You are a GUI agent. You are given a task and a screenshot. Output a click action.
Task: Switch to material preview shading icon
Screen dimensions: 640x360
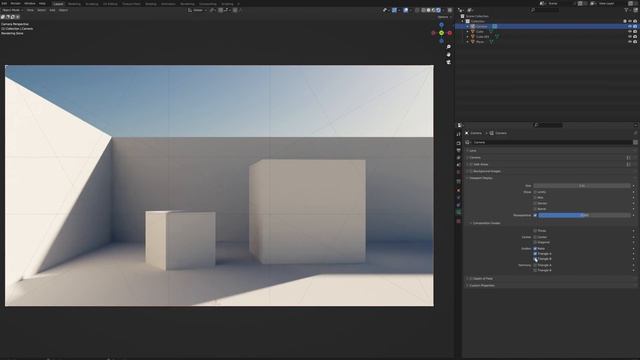point(433,10)
